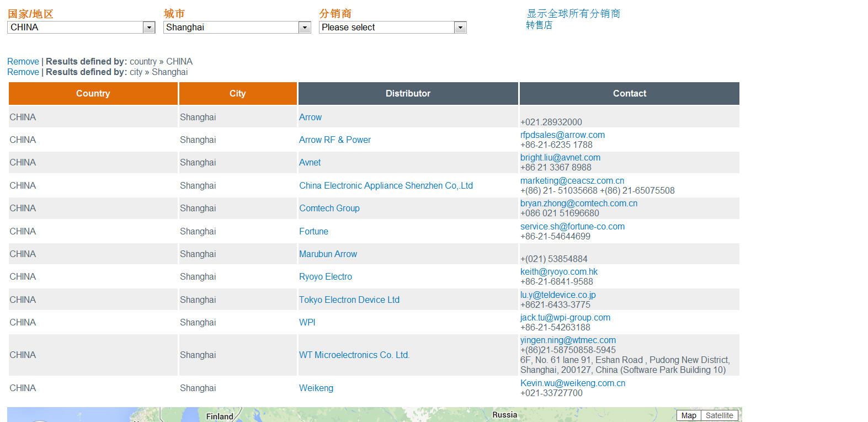
Task: Open the WT Microelectronics Co. Ltd. link
Action: (x=354, y=355)
